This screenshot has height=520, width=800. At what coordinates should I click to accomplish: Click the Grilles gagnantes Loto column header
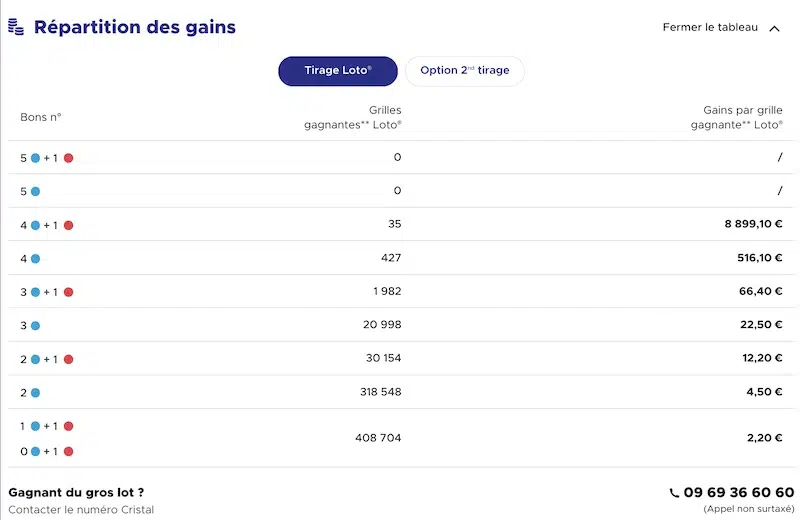coord(353,117)
